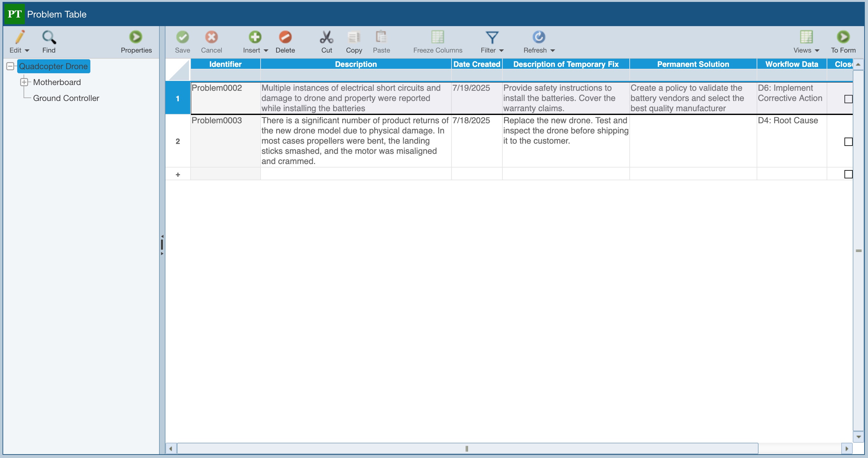Viewport: 868px width, 458px height.
Task: Expand the Motherboard tree node
Action: (x=24, y=82)
